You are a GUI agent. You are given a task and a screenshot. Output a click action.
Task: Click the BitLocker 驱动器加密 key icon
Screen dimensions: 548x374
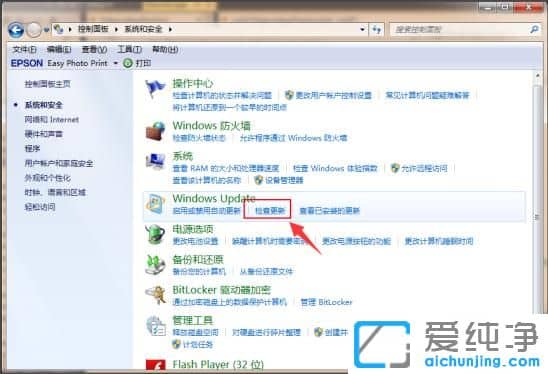coord(155,295)
